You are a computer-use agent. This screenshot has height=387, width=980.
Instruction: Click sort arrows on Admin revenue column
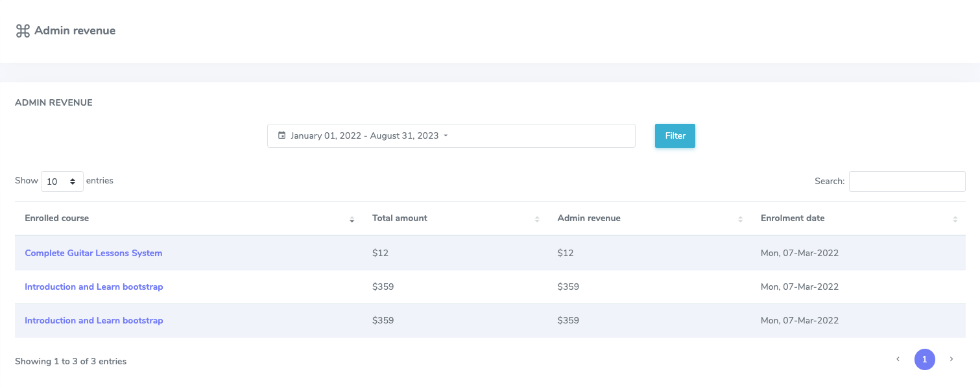740,219
